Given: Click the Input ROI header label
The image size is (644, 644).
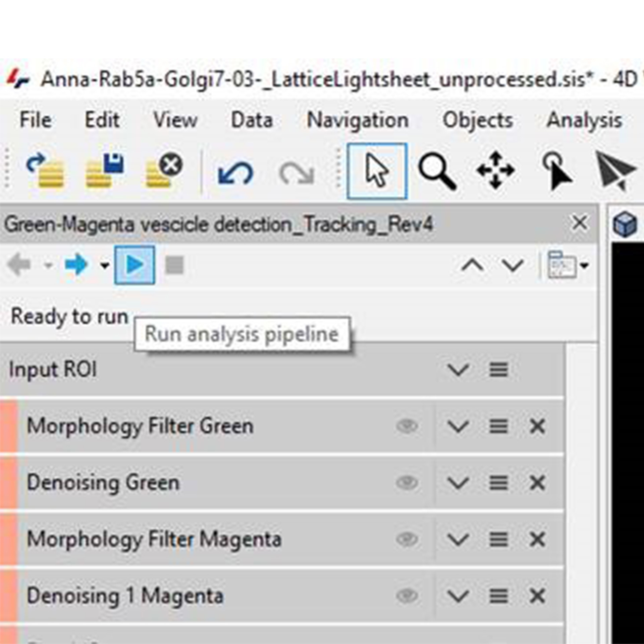Looking at the screenshot, I should [53, 370].
